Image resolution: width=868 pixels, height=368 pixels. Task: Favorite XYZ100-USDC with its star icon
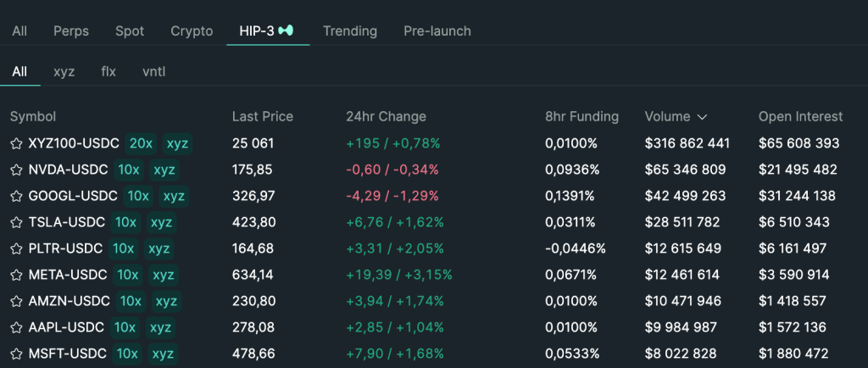[16, 144]
